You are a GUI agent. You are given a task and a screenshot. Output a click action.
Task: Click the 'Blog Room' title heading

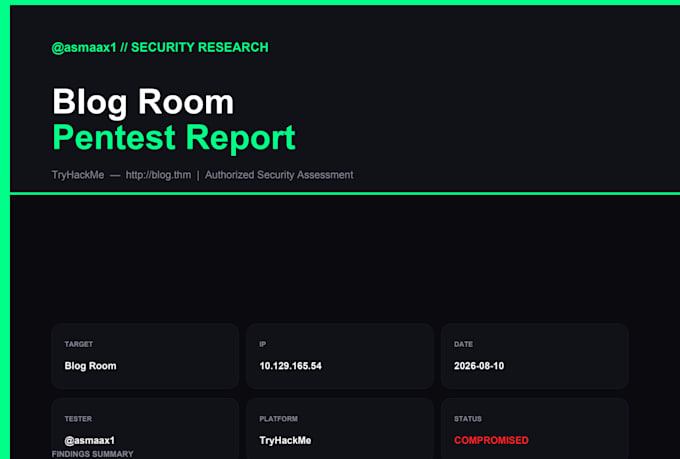coord(143,102)
